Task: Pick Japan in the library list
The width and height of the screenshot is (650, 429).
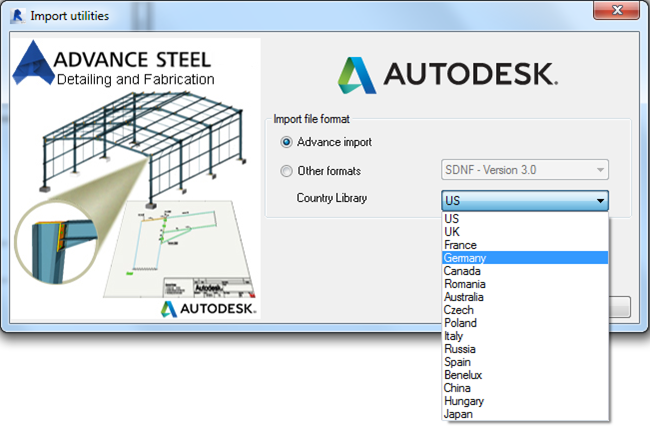Action: [x=525, y=414]
